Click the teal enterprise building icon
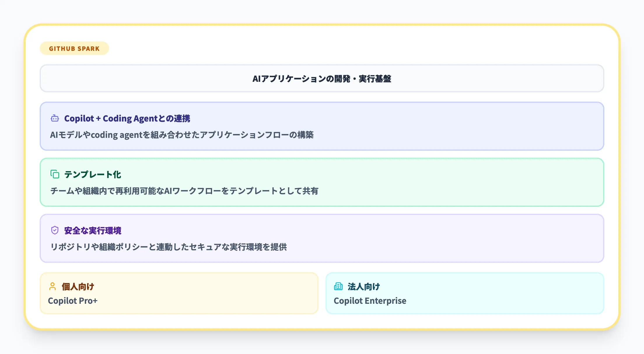The width and height of the screenshot is (644, 354). coord(338,286)
